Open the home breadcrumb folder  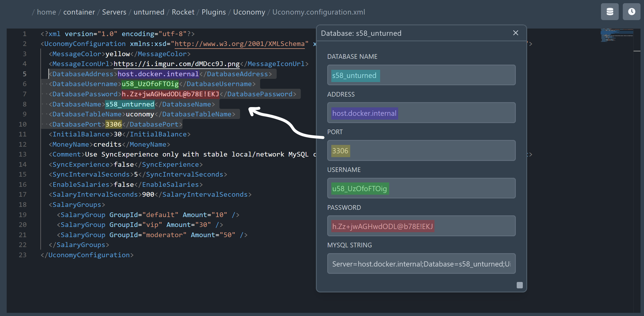pos(46,12)
